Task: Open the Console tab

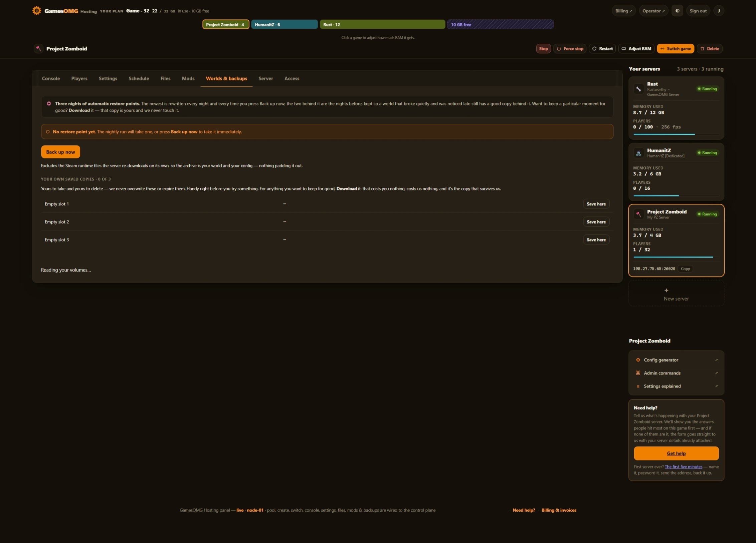Action: 51,78
